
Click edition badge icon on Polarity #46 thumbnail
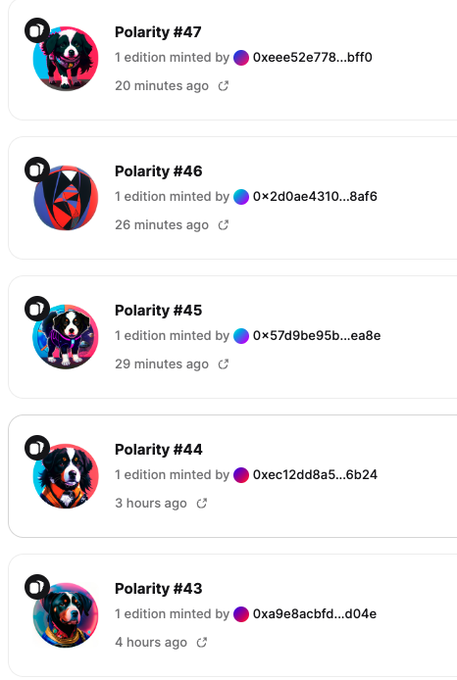click(x=37, y=170)
